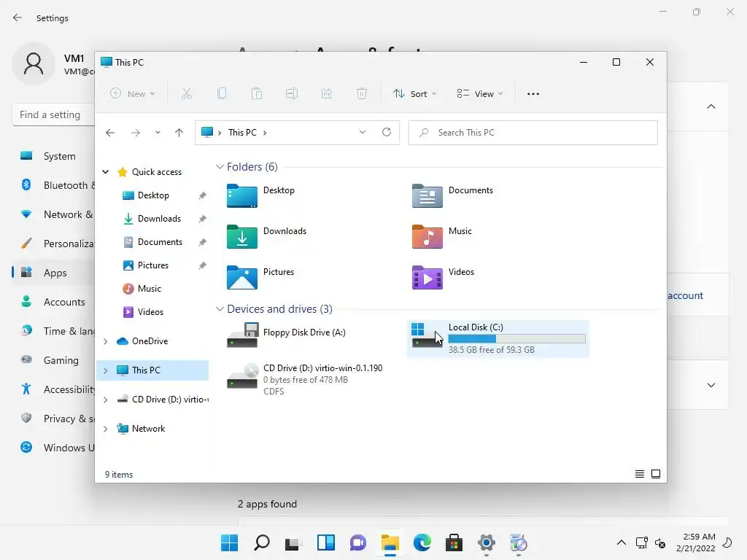Expand OneDrive in navigation pane
This screenshot has width=747, height=560.
(106, 341)
